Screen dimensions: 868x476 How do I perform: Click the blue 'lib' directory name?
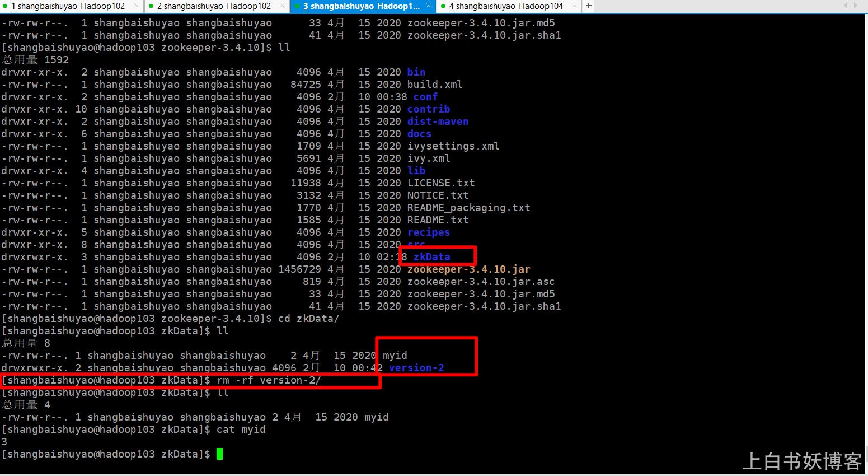coord(416,171)
